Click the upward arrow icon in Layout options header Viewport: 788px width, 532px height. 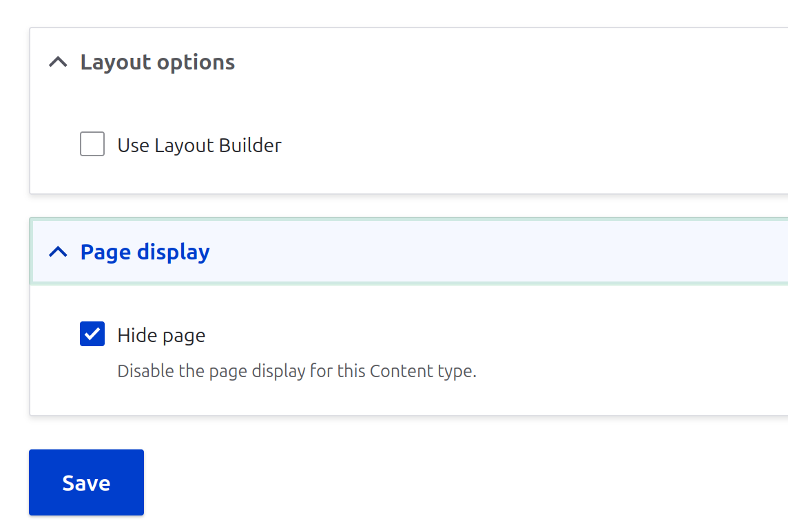(x=57, y=61)
